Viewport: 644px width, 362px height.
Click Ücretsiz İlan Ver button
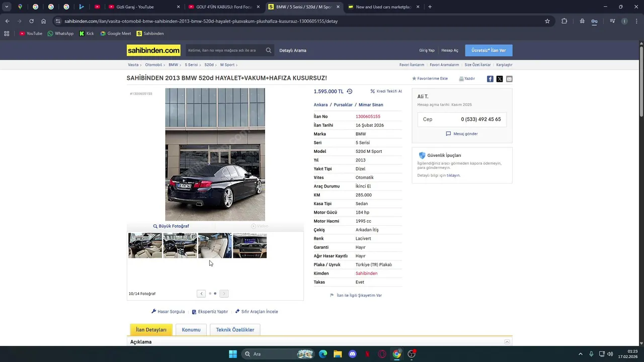tap(489, 50)
